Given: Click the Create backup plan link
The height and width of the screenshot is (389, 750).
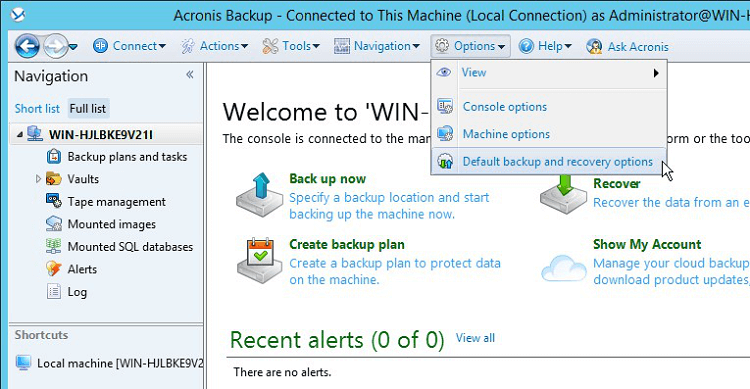Looking at the screenshot, I should click(x=347, y=245).
